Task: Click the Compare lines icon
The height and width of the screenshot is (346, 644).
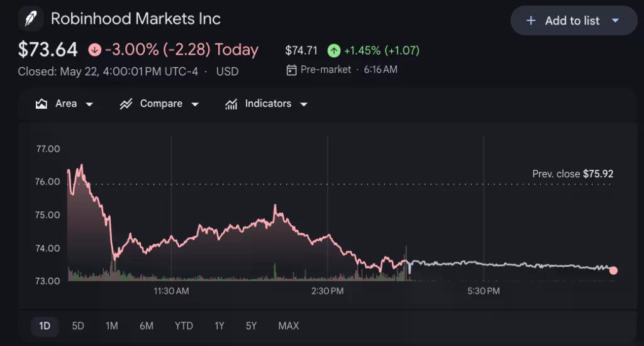Action: coord(126,104)
